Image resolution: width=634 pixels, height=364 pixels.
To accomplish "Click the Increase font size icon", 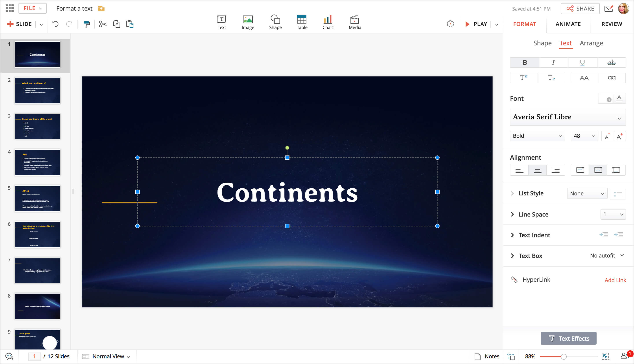I will (619, 136).
